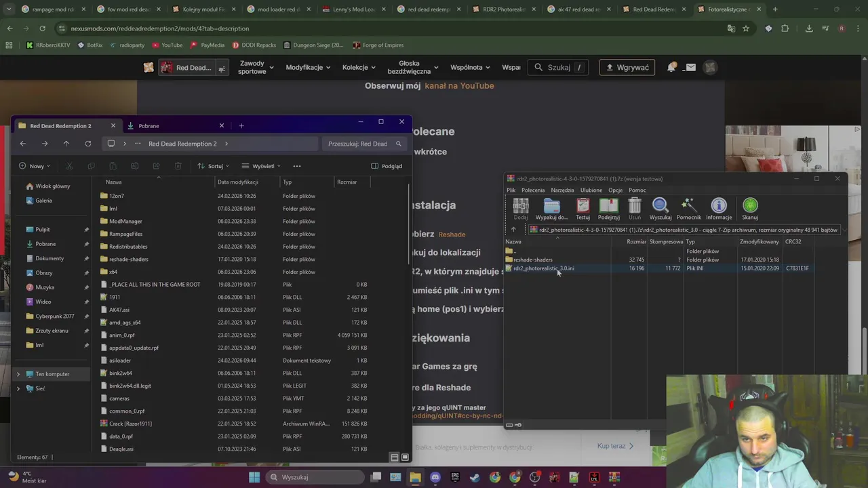Toggle the Podgląd preview pane
Screen dimensions: 868x488
(x=387, y=166)
